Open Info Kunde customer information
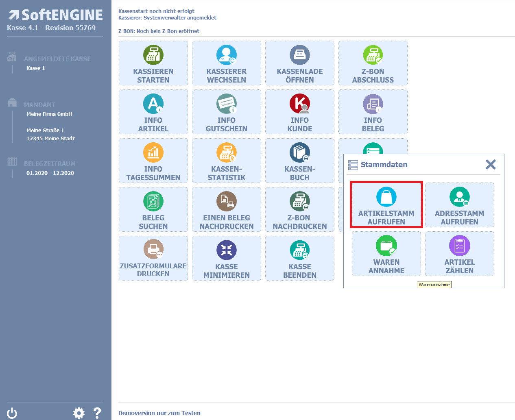Screen dimensions: 515x420 (300, 112)
